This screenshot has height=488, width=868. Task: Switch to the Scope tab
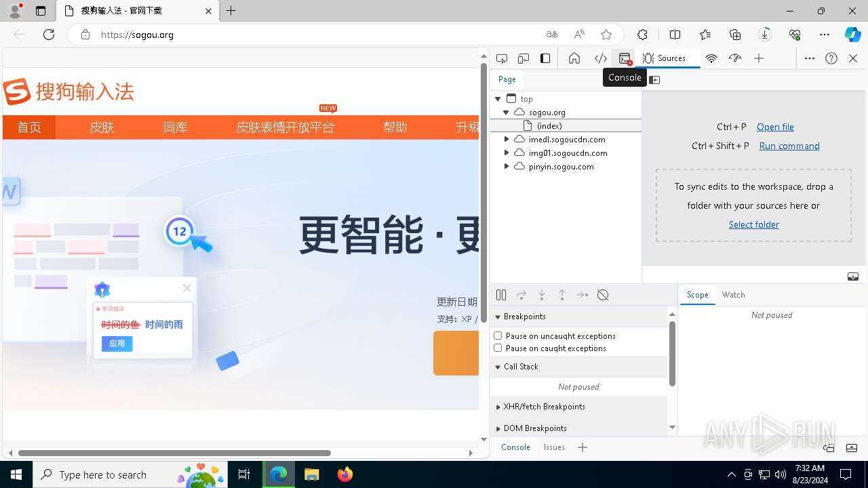[x=697, y=295]
